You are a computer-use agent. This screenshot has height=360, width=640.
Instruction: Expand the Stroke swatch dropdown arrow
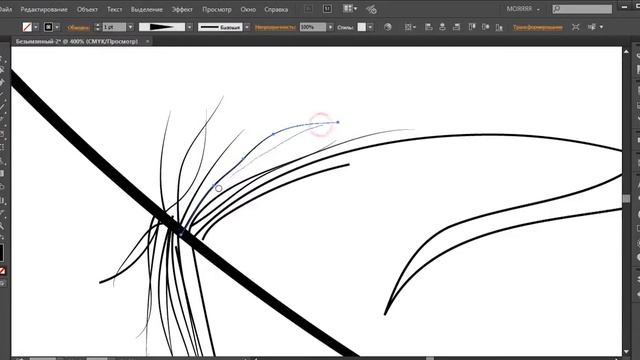coord(57,27)
